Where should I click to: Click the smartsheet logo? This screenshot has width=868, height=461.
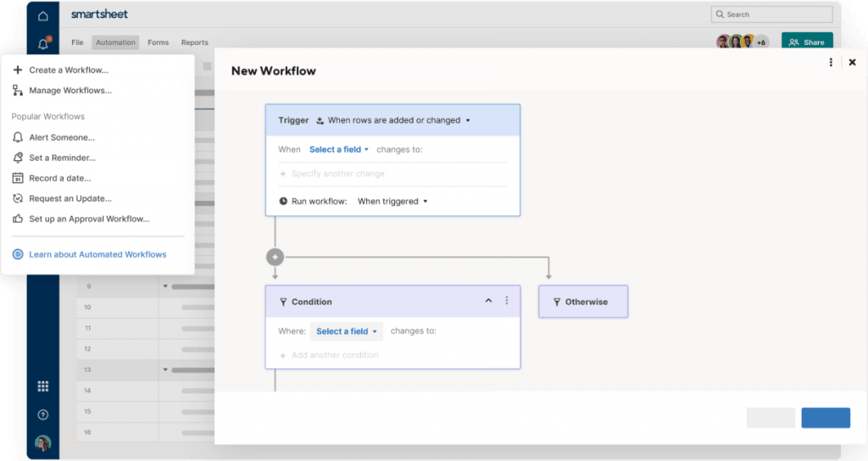point(100,14)
